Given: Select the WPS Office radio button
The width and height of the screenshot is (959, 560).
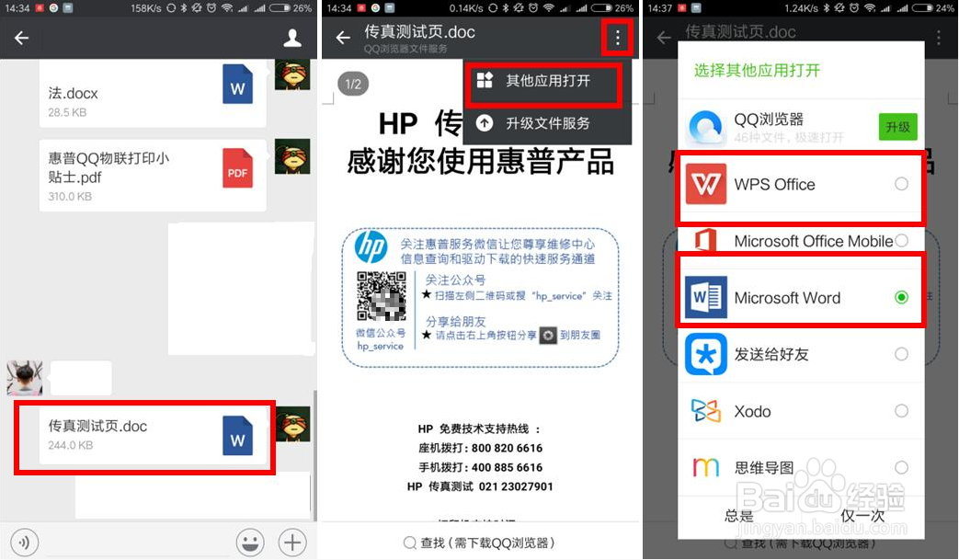Looking at the screenshot, I should pos(902,184).
